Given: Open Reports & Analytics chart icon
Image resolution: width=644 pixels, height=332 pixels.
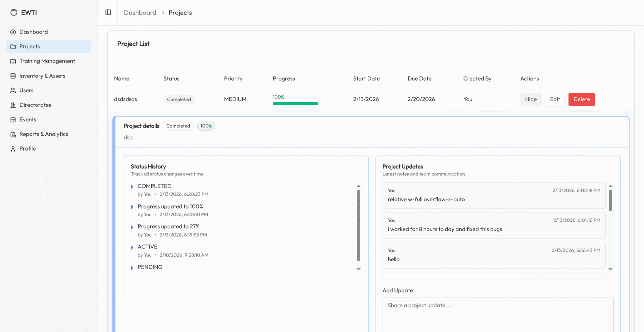Looking at the screenshot, I should (13, 134).
